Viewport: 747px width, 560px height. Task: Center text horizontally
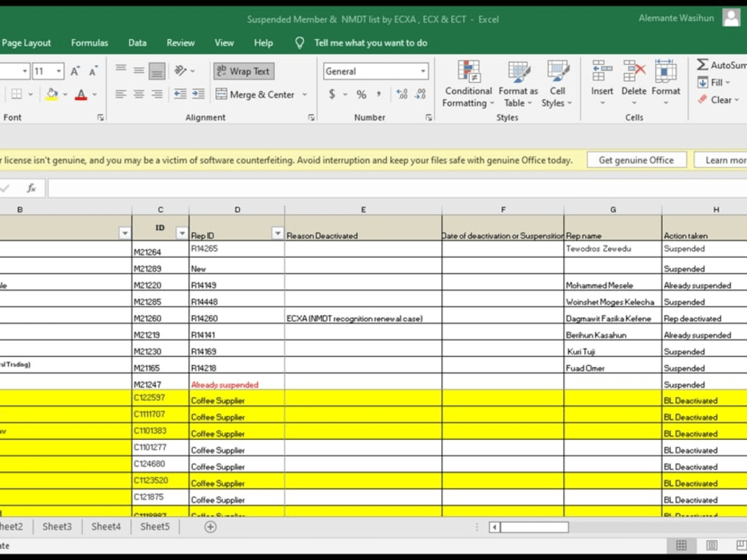point(139,94)
